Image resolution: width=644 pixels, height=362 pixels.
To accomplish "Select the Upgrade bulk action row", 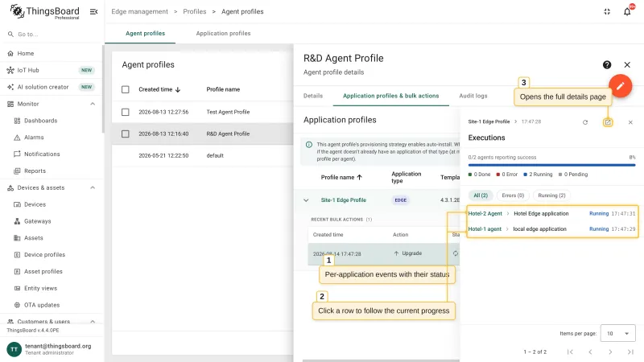I will pos(384,253).
